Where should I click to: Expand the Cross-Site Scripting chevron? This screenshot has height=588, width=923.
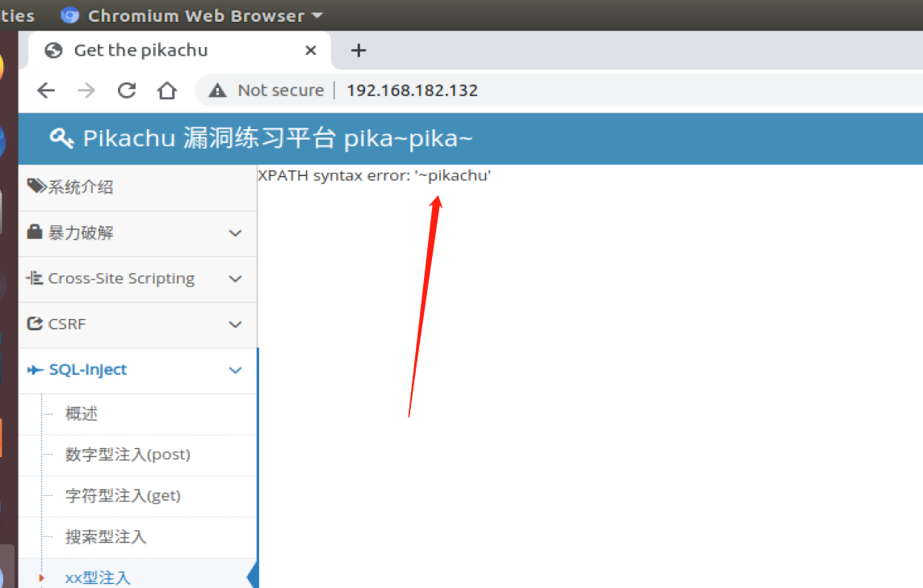click(x=235, y=279)
